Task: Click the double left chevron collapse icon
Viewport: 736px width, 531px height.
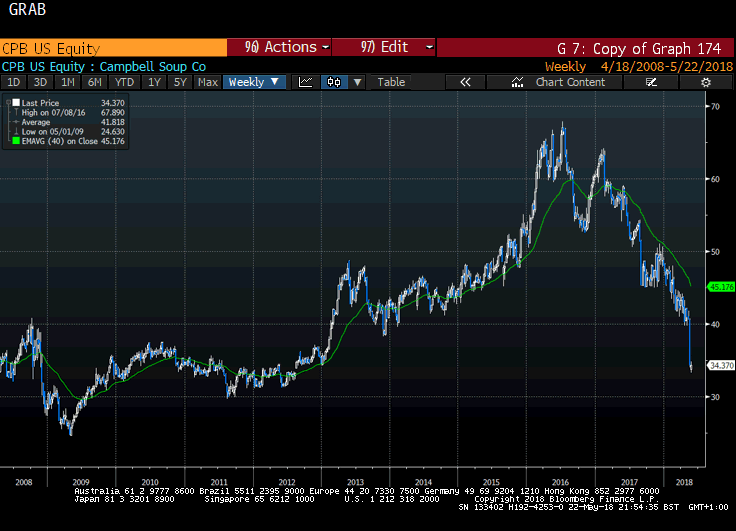Action: pyautogui.click(x=465, y=82)
